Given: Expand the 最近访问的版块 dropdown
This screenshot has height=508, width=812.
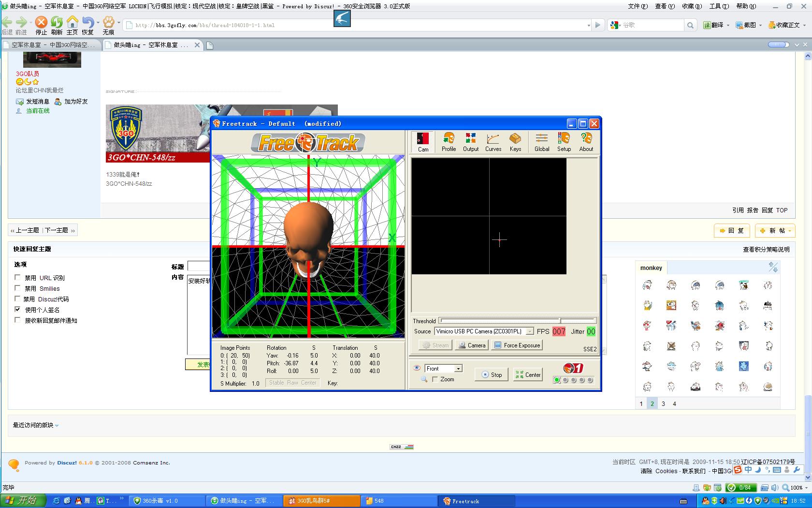Looking at the screenshot, I should [36, 425].
